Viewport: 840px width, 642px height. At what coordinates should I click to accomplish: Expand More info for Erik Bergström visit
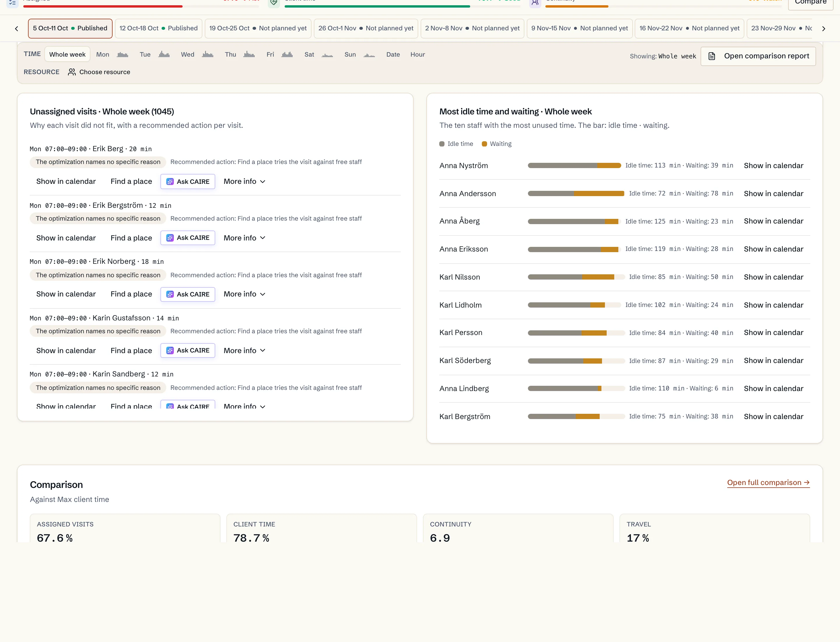(x=244, y=238)
